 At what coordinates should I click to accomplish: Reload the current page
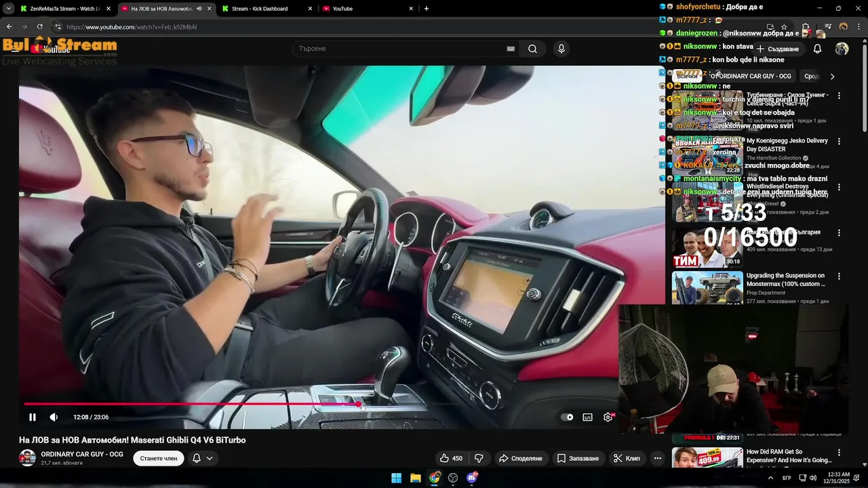(x=39, y=27)
